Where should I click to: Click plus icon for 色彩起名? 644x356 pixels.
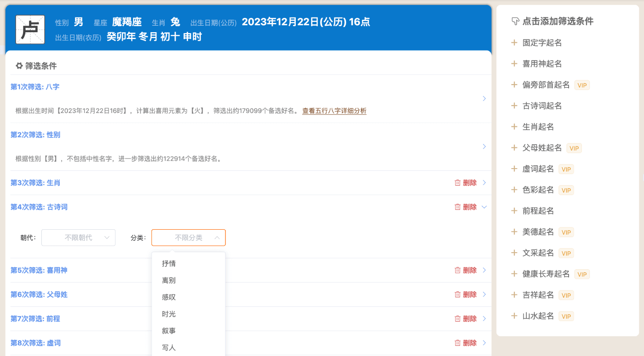coord(514,190)
